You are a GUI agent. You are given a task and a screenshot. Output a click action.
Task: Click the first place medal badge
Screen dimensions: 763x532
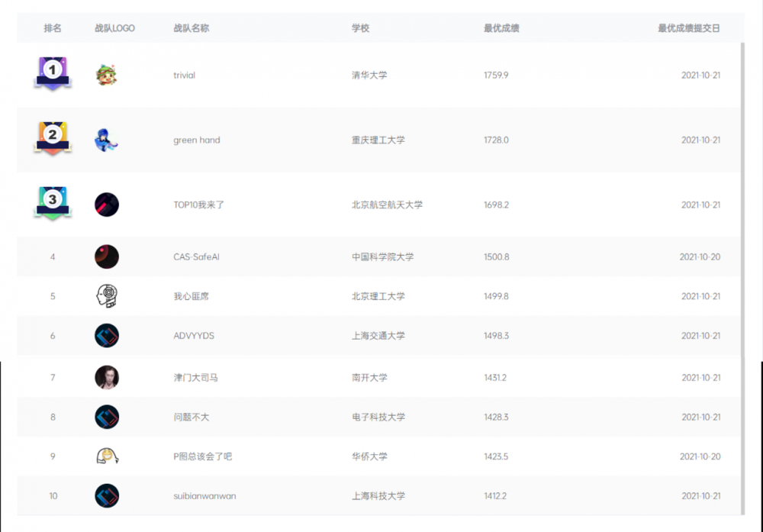53,73
